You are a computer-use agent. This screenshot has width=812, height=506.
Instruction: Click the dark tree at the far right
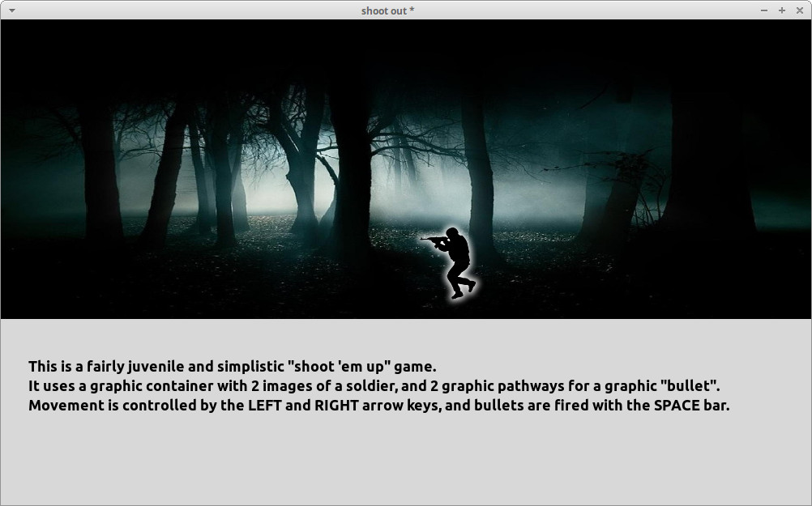click(705, 162)
